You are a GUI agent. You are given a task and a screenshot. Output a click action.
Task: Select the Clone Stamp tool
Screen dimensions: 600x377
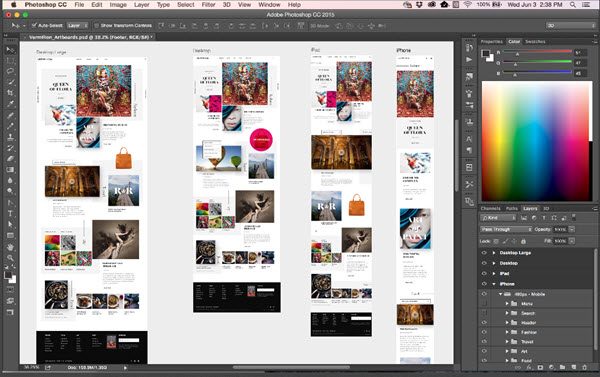tap(10, 137)
